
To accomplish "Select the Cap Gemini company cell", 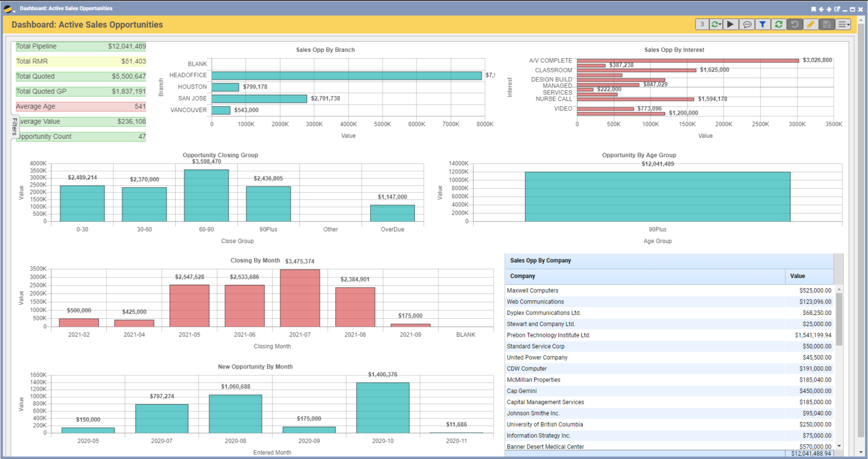I will coord(645,391).
